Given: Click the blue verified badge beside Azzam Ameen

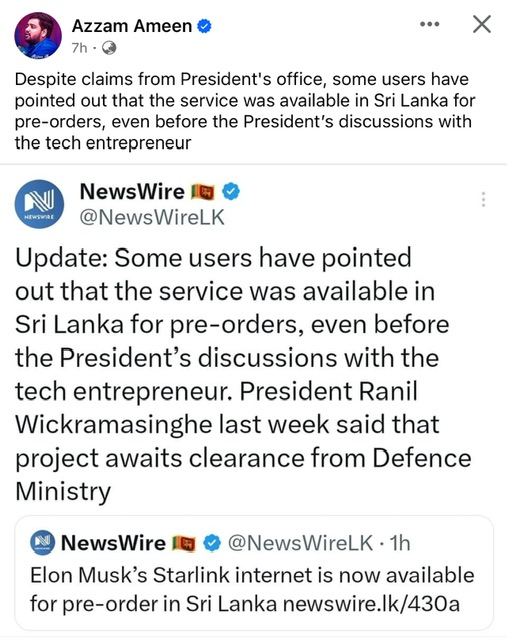Looking at the screenshot, I should 204,27.
